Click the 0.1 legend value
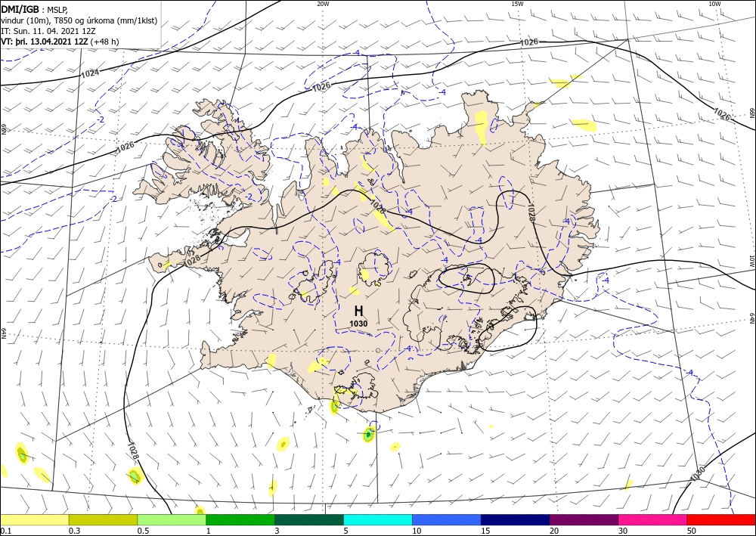756x536 pixels. pos(5,531)
